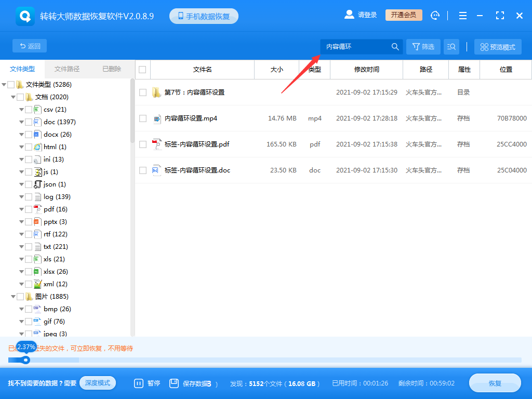
Task: Click the 恢复 recover button
Action: click(x=494, y=383)
